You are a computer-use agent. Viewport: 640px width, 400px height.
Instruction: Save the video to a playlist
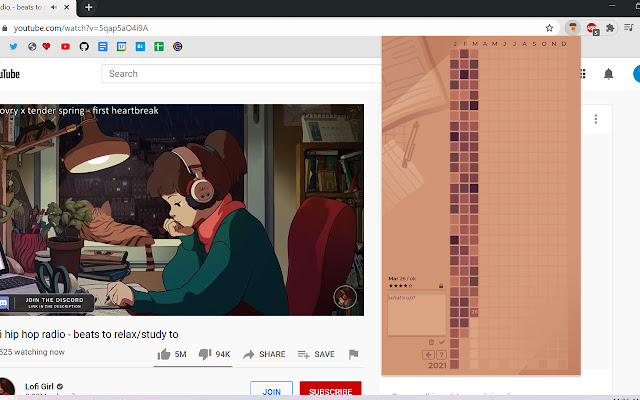[x=316, y=354]
